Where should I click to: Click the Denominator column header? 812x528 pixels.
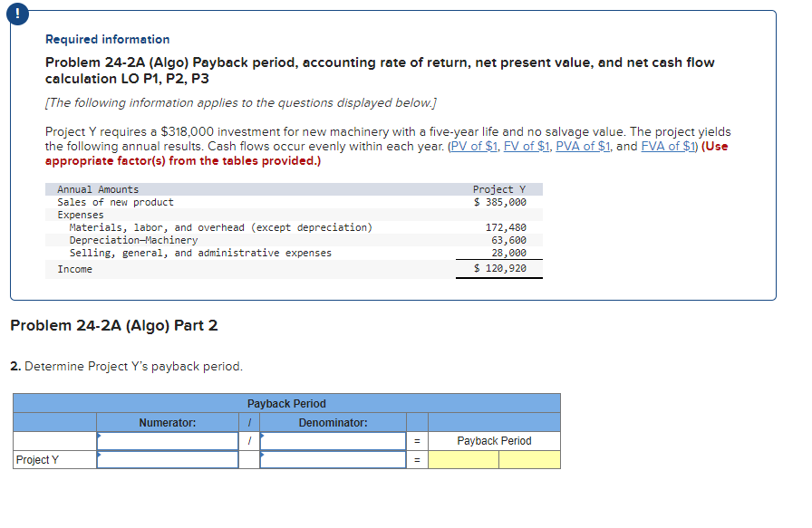[332, 422]
